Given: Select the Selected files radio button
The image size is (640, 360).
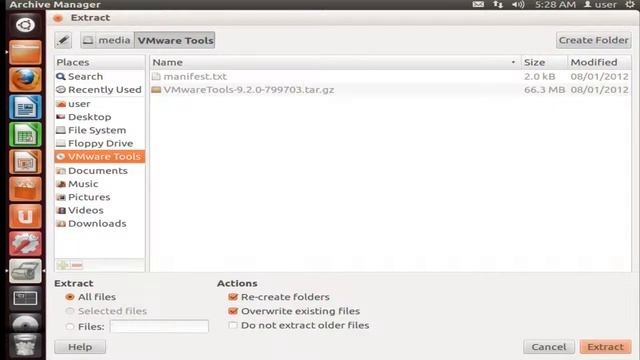Looking at the screenshot, I should pos(70,311).
